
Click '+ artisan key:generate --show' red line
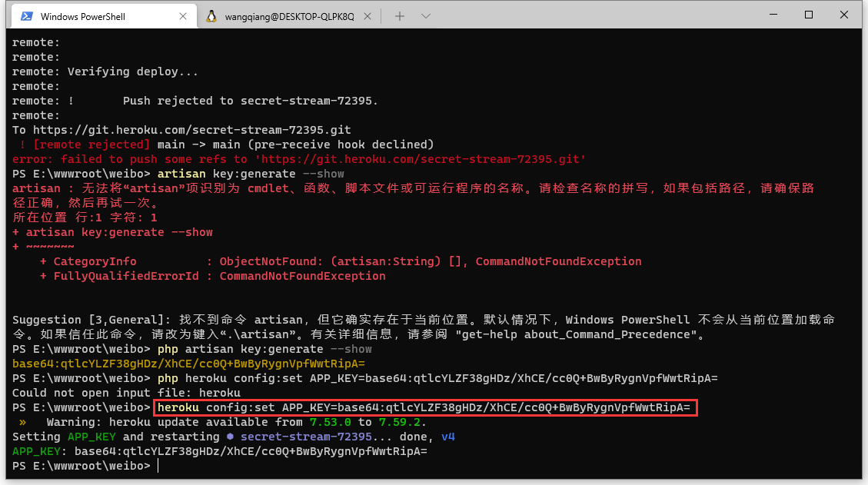pos(112,233)
